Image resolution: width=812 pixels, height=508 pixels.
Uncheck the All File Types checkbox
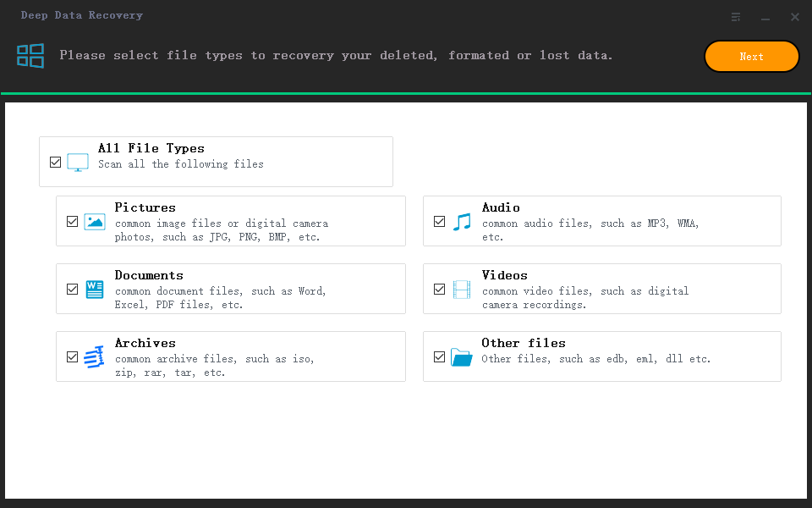56,162
